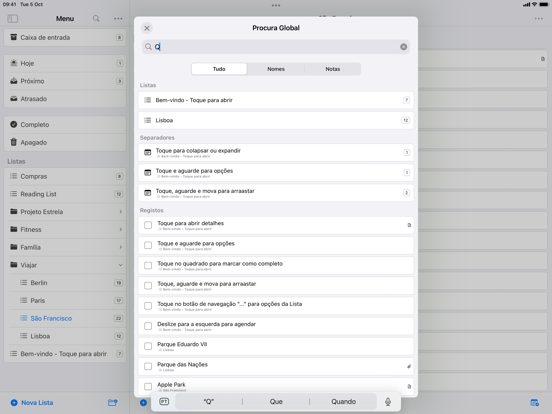Choose the "Q" keyboard suggestion
The height and width of the screenshot is (414, 552).
click(x=209, y=401)
